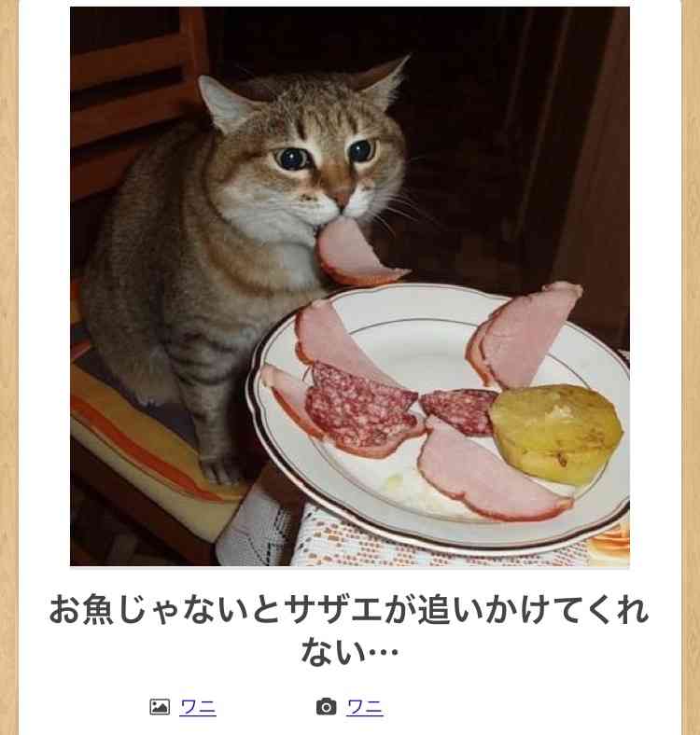Click the lace tablecloth below the plate
Image resolution: width=700 pixels, height=735 pixels.
pyautogui.click(x=422, y=544)
